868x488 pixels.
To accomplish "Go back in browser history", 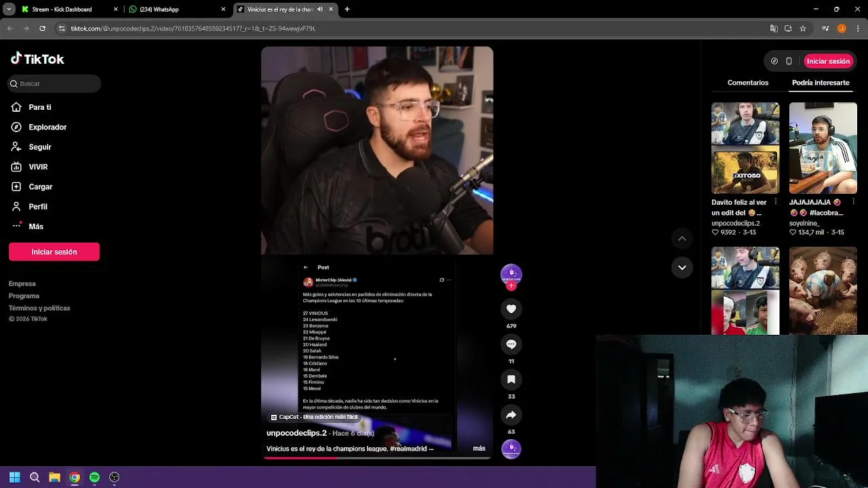I will (9, 28).
